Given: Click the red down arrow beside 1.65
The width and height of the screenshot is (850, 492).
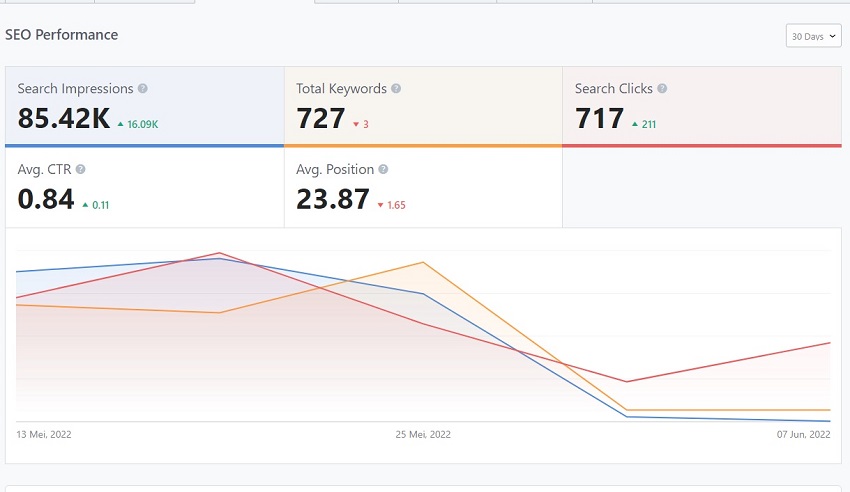Looking at the screenshot, I should 381,206.
